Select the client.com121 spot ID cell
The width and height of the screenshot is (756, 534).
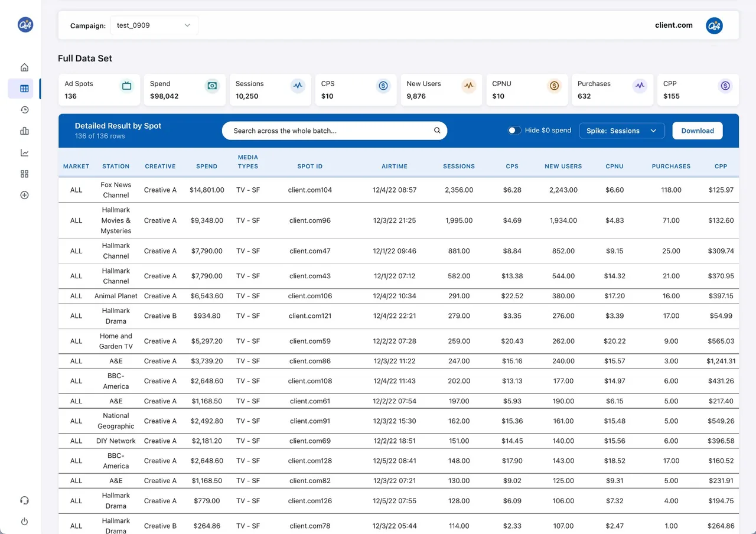point(310,316)
